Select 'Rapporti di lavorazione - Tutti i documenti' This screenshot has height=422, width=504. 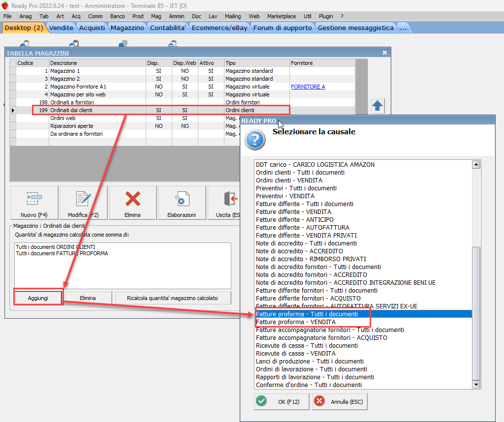(363, 377)
